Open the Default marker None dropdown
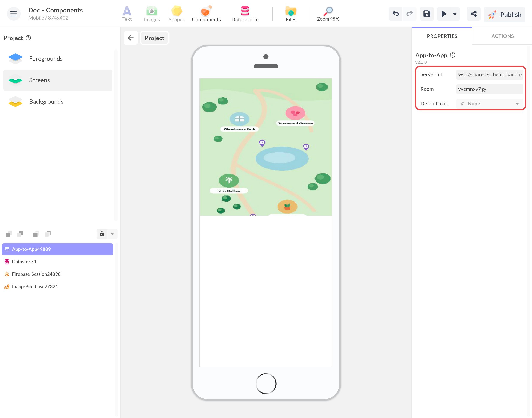This screenshot has width=532, height=418. point(490,104)
